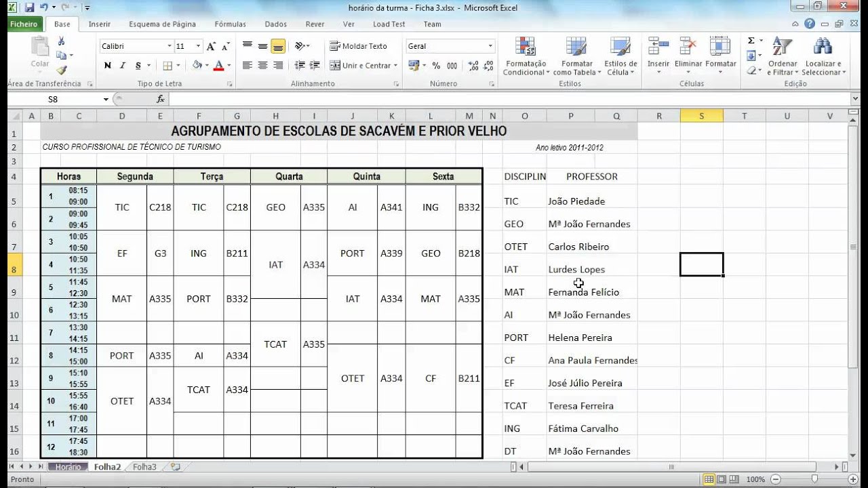
Task: Open the Geral number format dropdown
Action: tap(490, 46)
